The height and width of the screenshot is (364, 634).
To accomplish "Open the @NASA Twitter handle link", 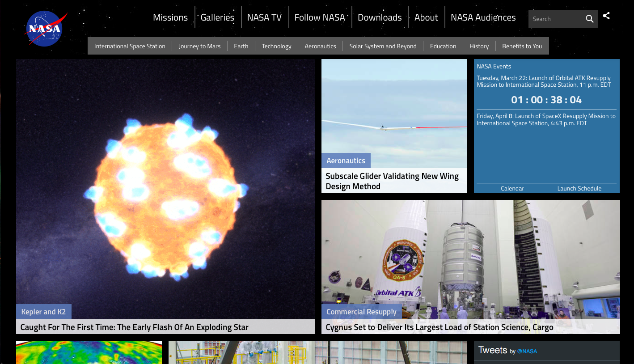I will coord(527,351).
